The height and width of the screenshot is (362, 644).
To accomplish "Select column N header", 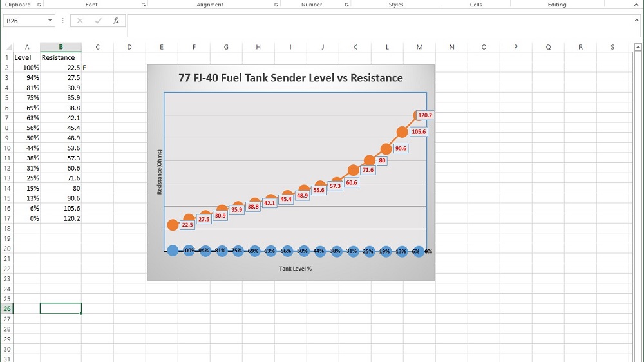I will pyautogui.click(x=451, y=47).
